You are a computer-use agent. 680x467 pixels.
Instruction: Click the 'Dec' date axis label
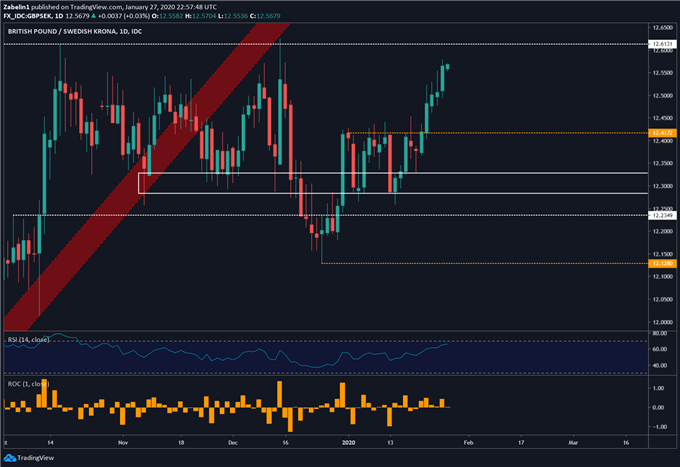point(233,443)
